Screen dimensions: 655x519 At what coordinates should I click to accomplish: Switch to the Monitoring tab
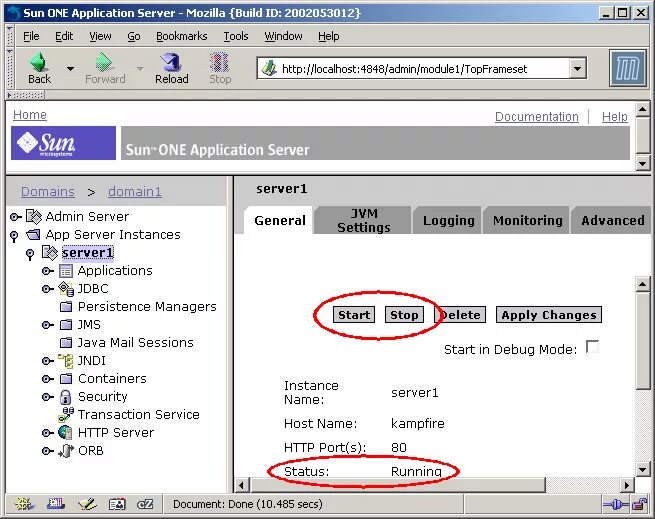tap(527, 220)
